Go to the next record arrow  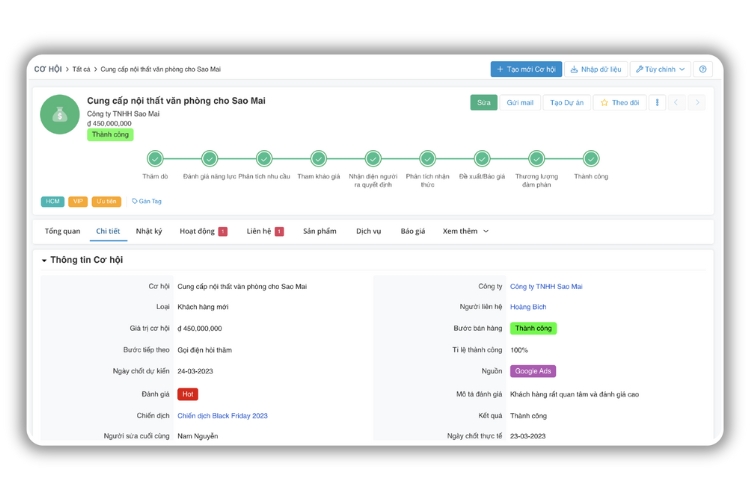(697, 102)
